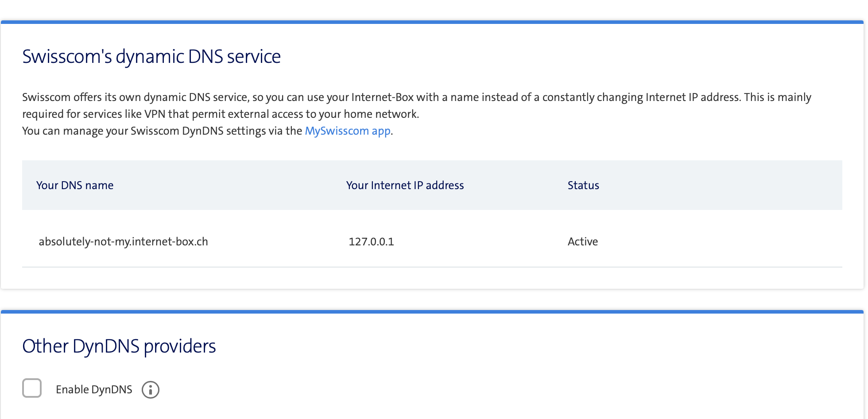This screenshot has width=868, height=419.
Task: Click the Enable DynDNS text label
Action: [x=94, y=390]
